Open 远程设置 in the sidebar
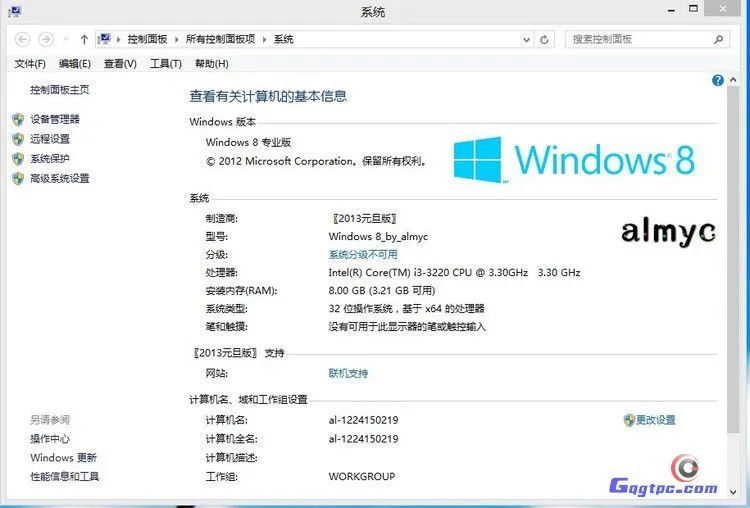Viewport: 750px width, 508px height. tap(50, 139)
